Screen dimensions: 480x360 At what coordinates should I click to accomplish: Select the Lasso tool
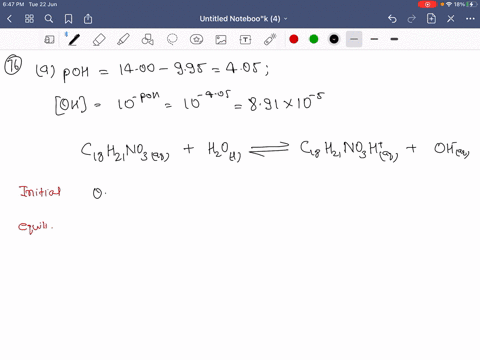172,39
